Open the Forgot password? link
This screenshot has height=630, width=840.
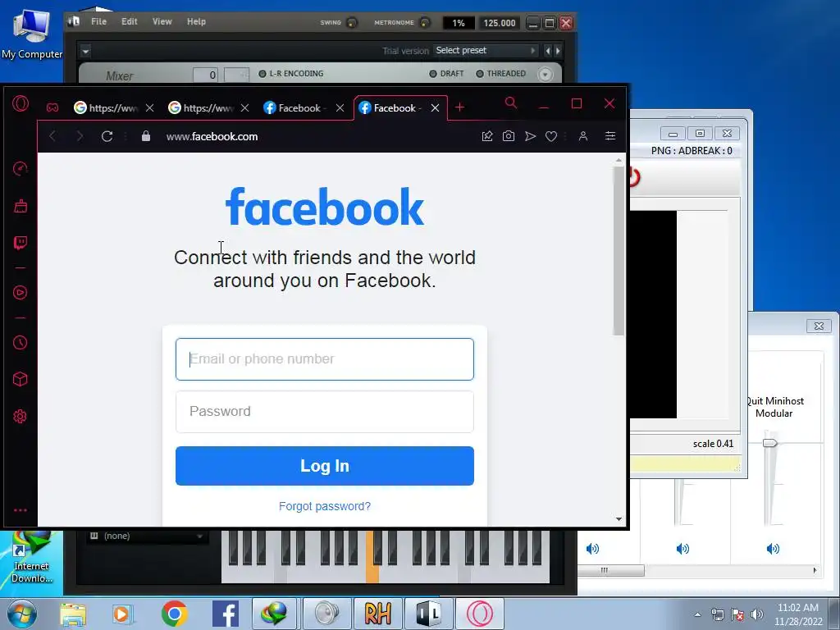(325, 506)
